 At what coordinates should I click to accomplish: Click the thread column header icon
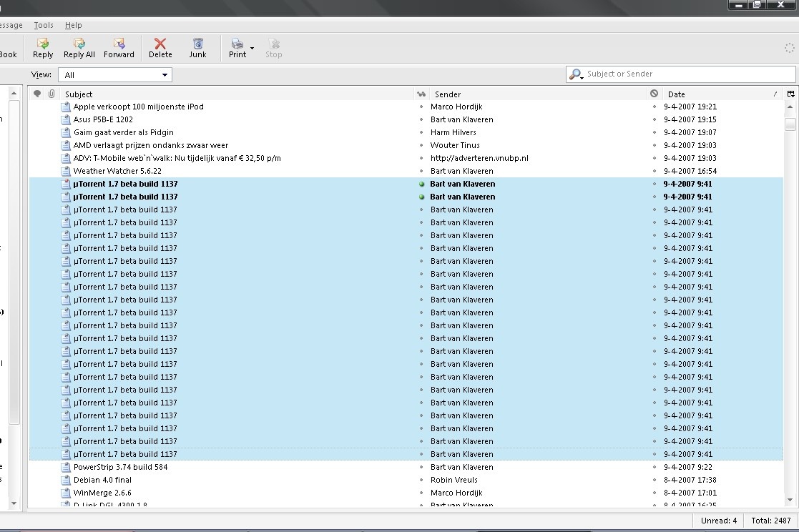37,94
